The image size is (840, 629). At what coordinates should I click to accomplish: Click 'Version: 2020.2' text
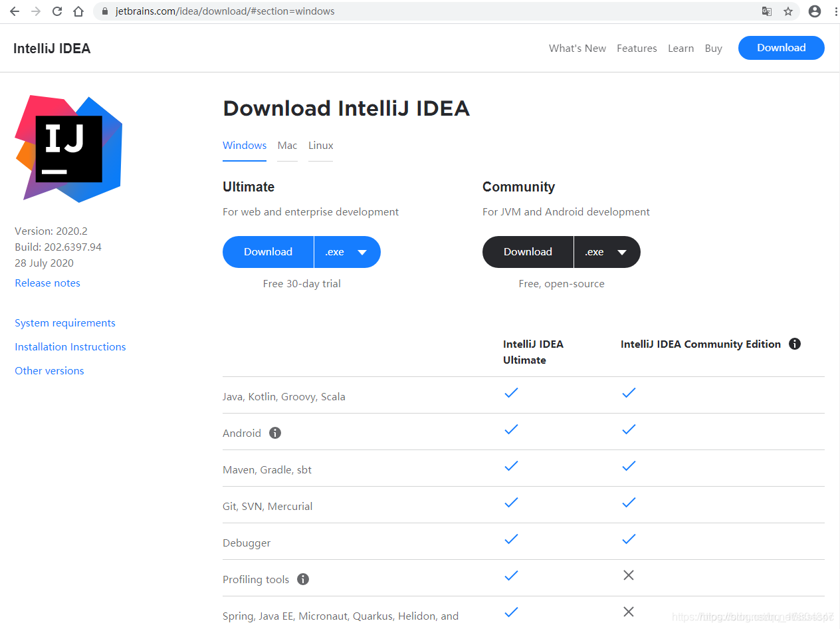tap(51, 231)
